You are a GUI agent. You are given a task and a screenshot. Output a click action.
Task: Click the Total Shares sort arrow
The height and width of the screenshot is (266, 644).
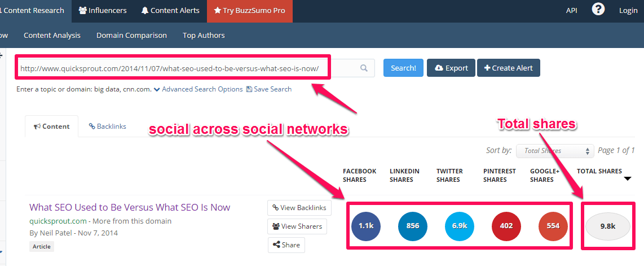627,178
